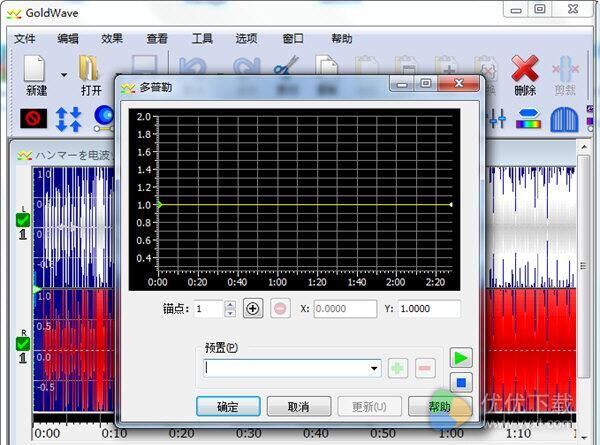
Task: Click the scissors Cut icon in toolbar
Action: [x=286, y=65]
